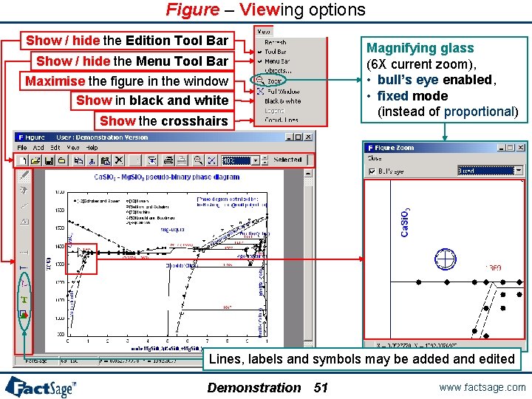
Task: Select the green T text label tool
Action: click(24, 299)
